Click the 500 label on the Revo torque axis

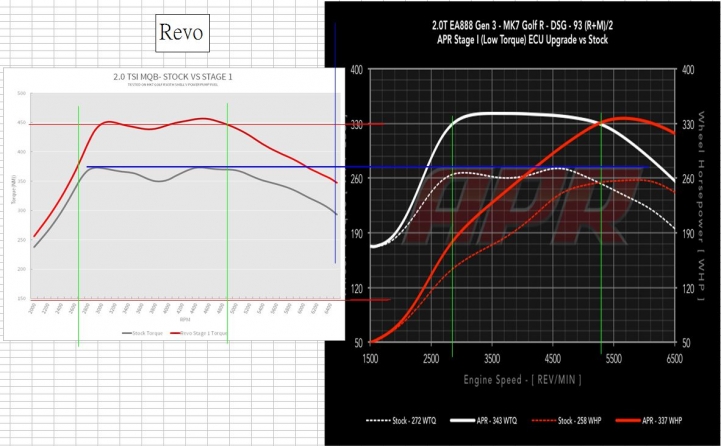22,93
